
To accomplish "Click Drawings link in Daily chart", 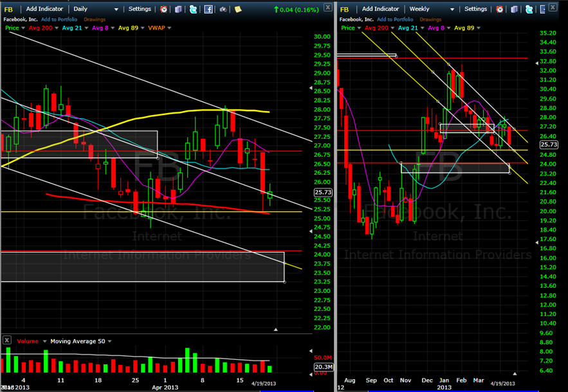I will coord(95,19).
